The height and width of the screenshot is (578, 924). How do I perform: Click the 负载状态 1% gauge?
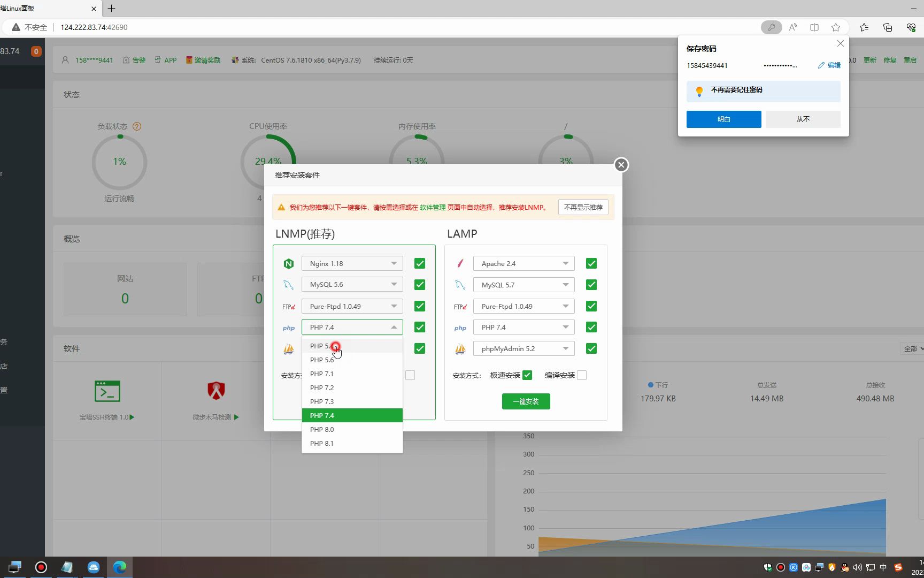[x=119, y=162]
